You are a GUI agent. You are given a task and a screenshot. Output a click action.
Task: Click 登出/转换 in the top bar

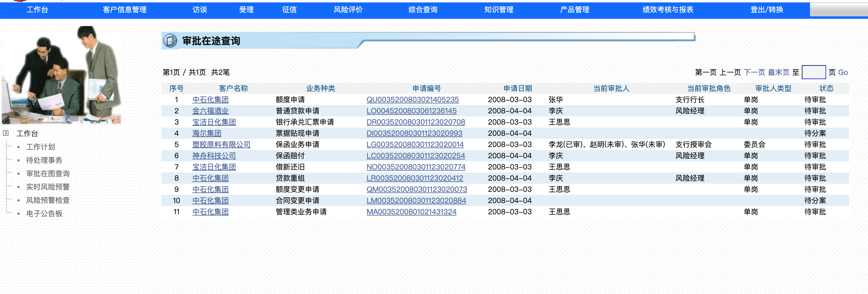(767, 10)
